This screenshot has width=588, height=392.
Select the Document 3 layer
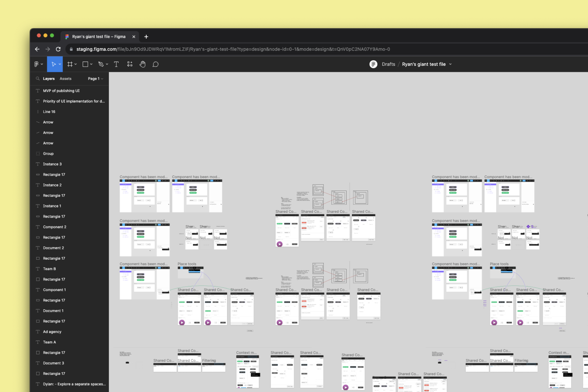pos(53,363)
